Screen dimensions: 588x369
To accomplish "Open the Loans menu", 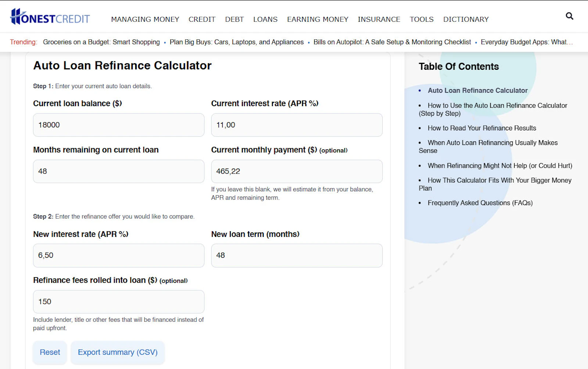I will pos(265,19).
